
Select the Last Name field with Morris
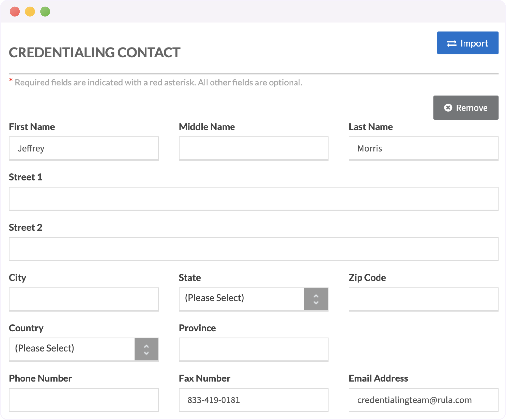423,148
